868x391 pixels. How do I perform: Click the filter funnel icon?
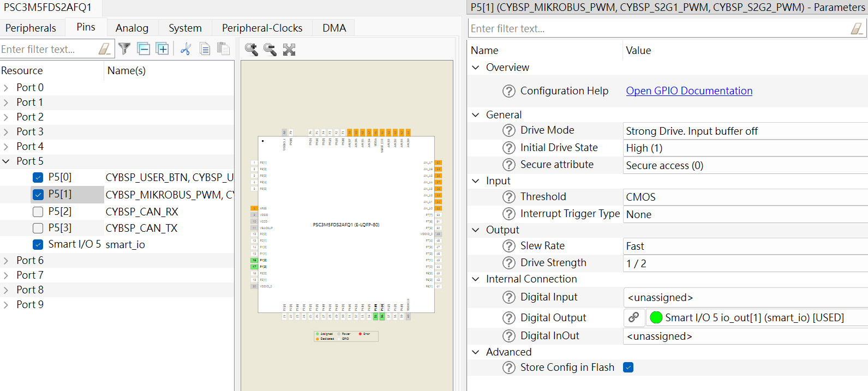[124, 49]
